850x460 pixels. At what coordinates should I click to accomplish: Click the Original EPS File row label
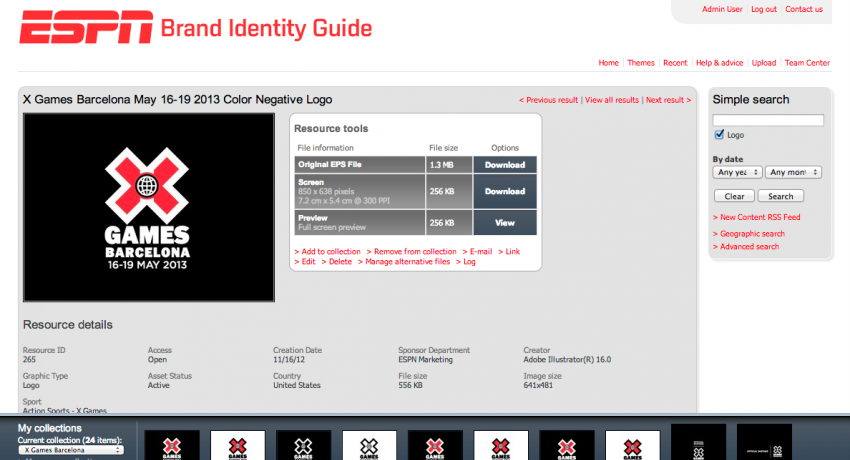tap(359, 165)
